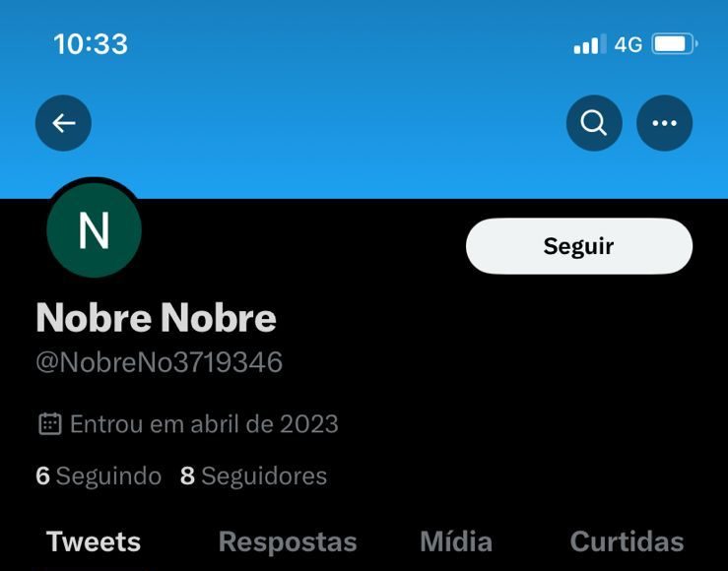Open the Mídia tab

click(456, 541)
